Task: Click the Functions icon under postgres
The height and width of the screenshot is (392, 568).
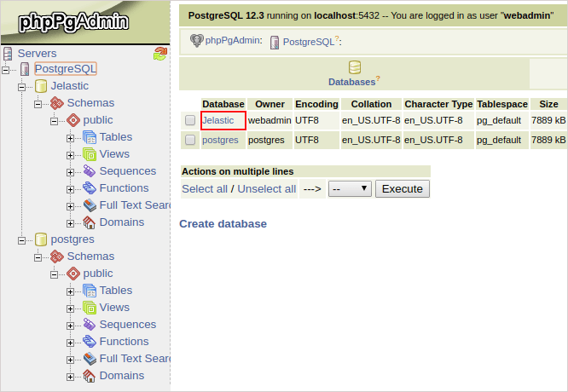Action: pyautogui.click(x=90, y=342)
